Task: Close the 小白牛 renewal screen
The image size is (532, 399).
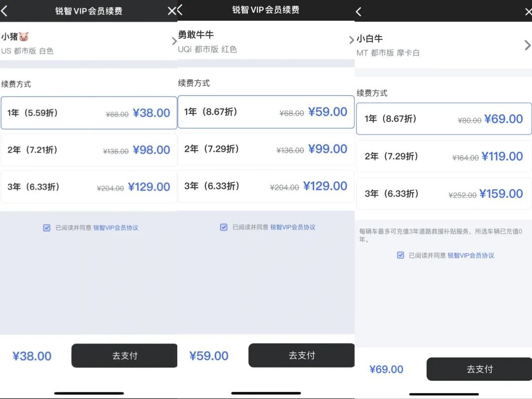Action: [x=528, y=12]
